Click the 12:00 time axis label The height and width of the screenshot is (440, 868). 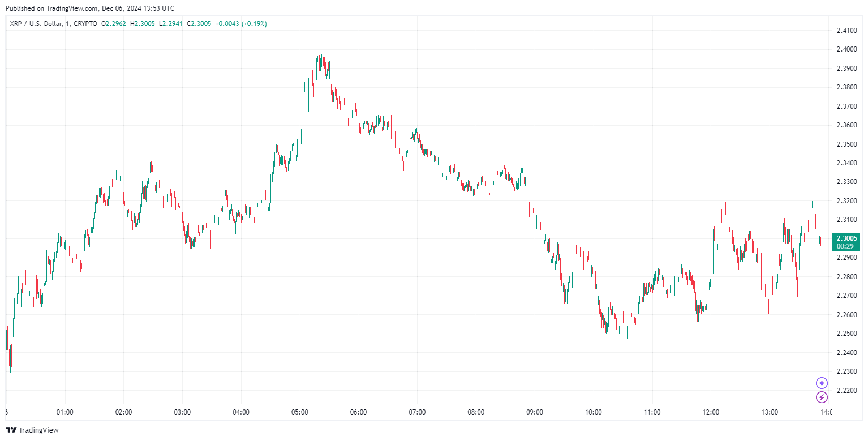[711, 412]
